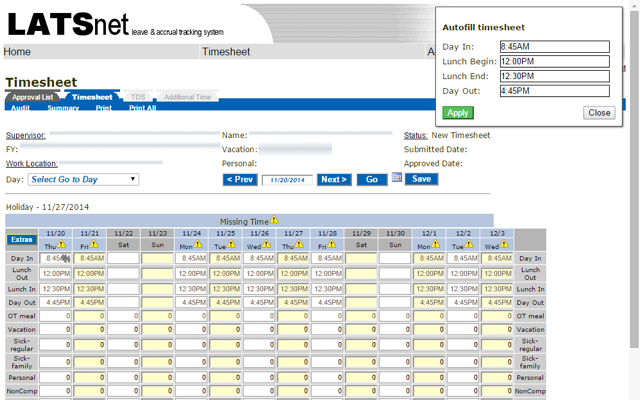640x400 pixels.
Task: Click the Day In cell for Sun 11/30
Action: tap(395, 258)
